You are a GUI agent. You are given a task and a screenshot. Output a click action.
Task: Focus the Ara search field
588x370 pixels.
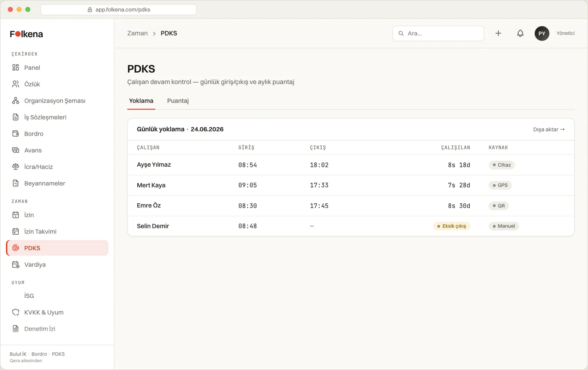click(438, 33)
